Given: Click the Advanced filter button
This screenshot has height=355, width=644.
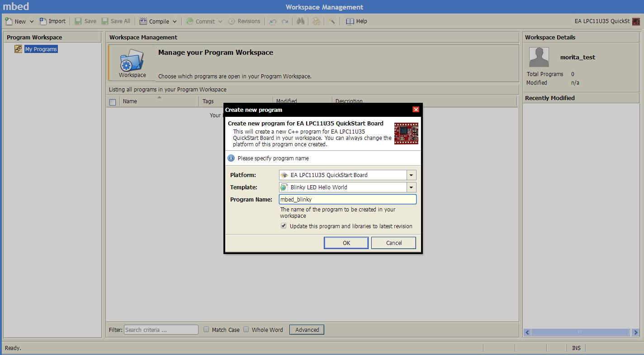Looking at the screenshot, I should point(307,330).
